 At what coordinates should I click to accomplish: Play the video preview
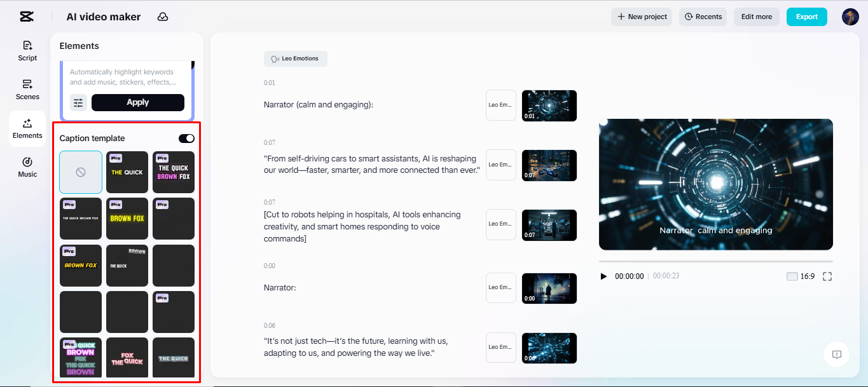click(603, 276)
